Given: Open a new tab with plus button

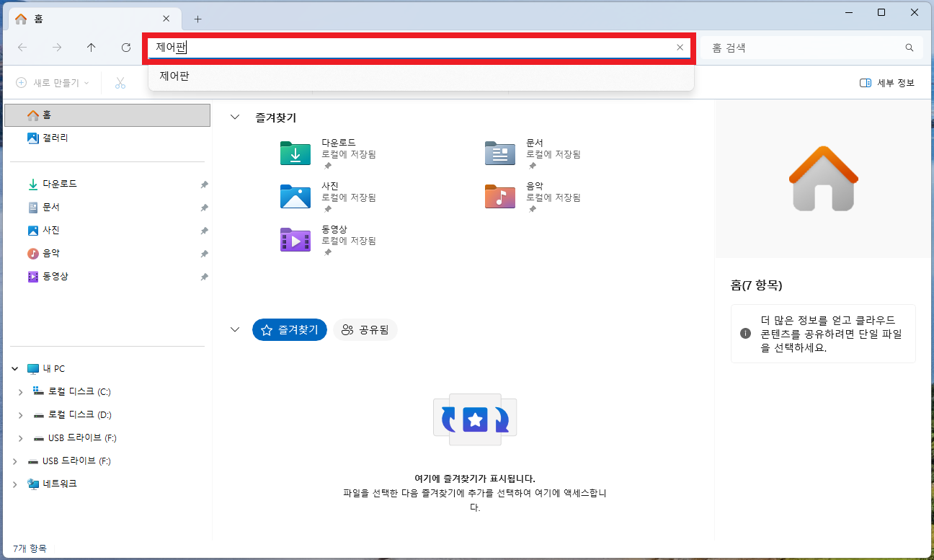Looking at the screenshot, I should coord(197,19).
